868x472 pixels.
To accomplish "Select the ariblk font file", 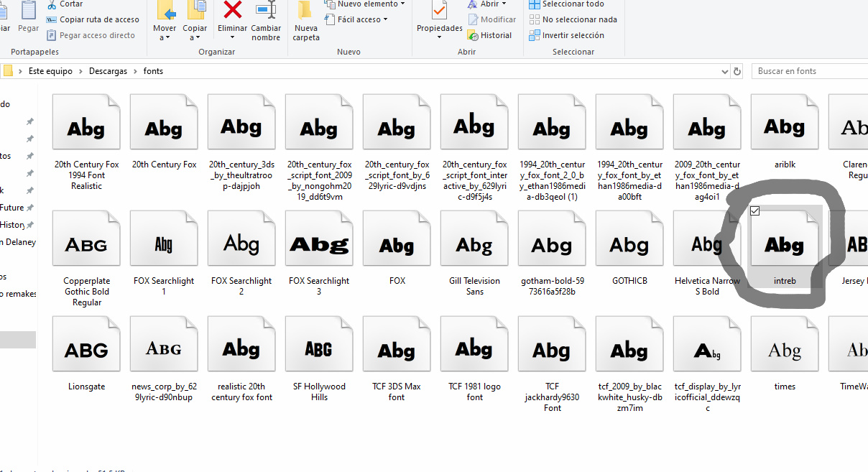I will (785, 133).
